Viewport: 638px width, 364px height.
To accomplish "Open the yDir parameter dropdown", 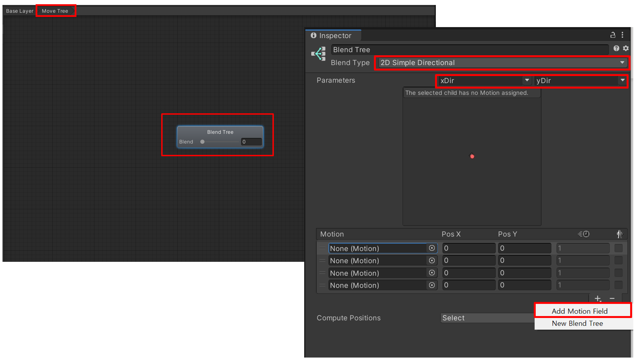I will point(580,81).
